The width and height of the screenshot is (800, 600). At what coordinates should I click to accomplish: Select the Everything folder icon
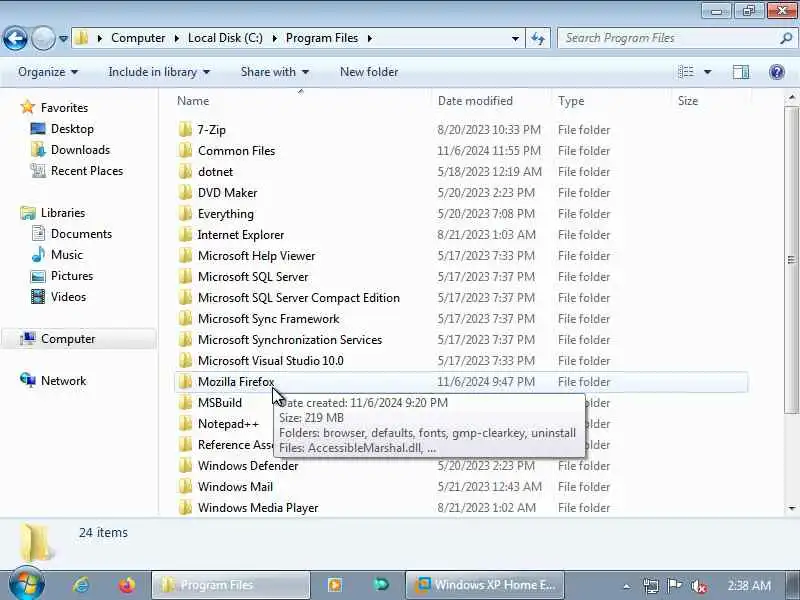(185, 213)
